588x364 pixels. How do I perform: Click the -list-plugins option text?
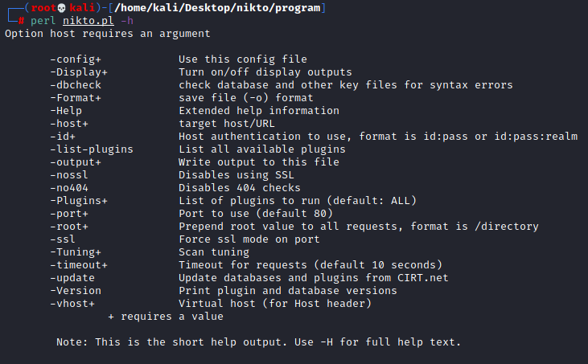92,149
